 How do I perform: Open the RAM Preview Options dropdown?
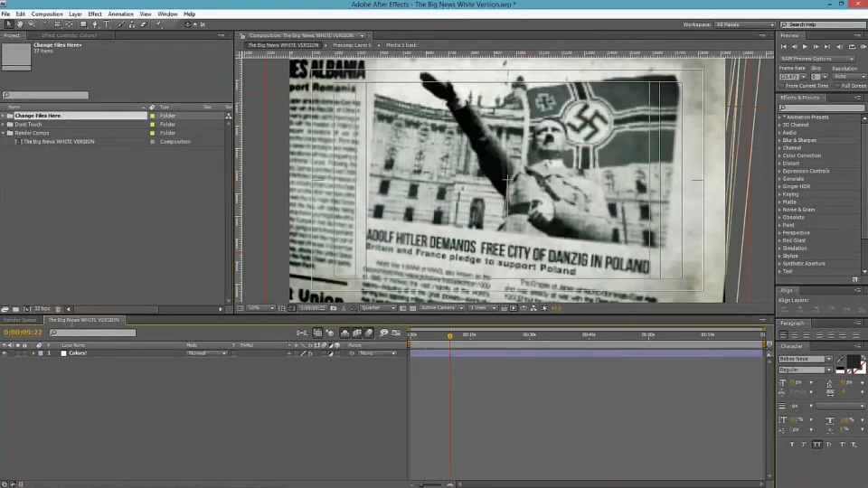point(817,59)
